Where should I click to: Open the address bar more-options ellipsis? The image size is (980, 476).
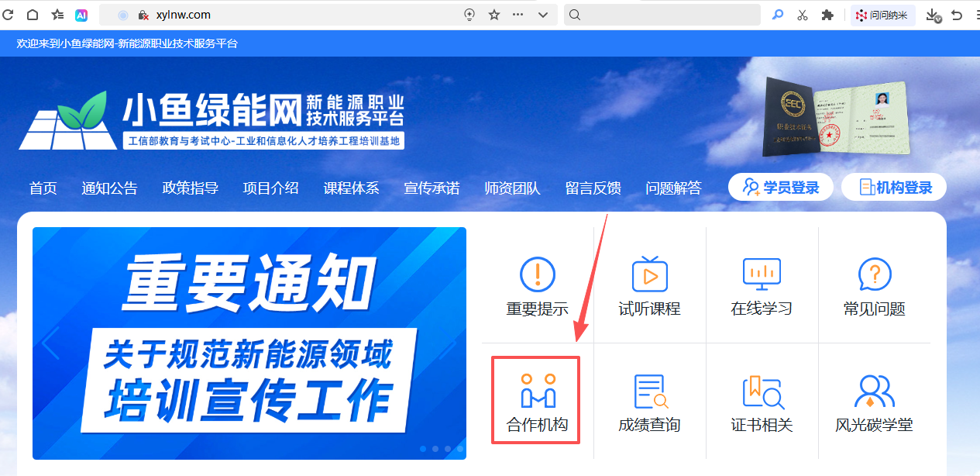point(518,15)
